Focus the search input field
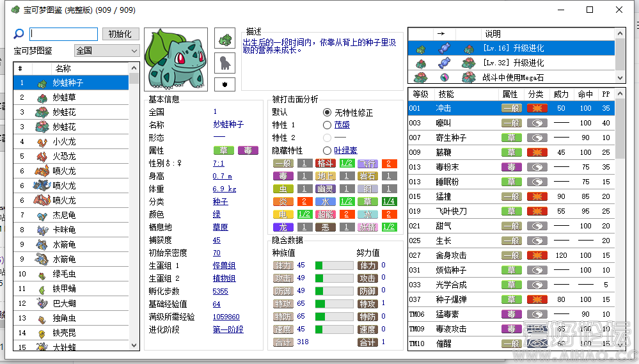The image size is (639, 364). (x=63, y=34)
